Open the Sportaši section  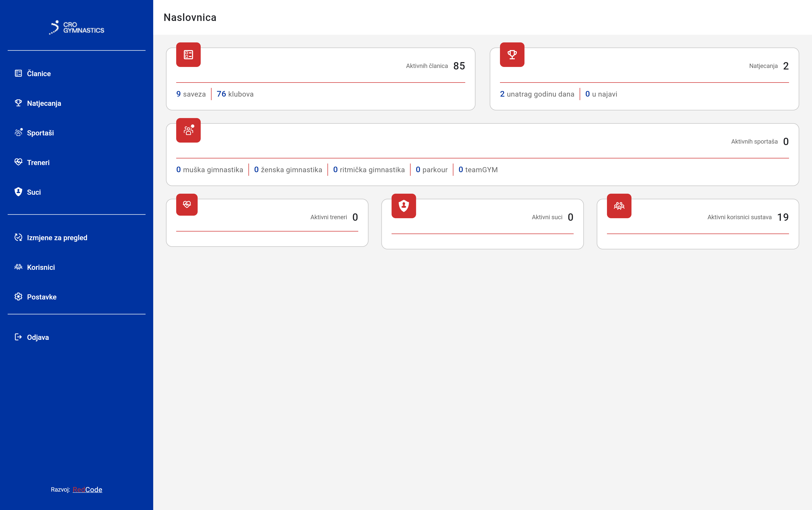[x=40, y=133]
